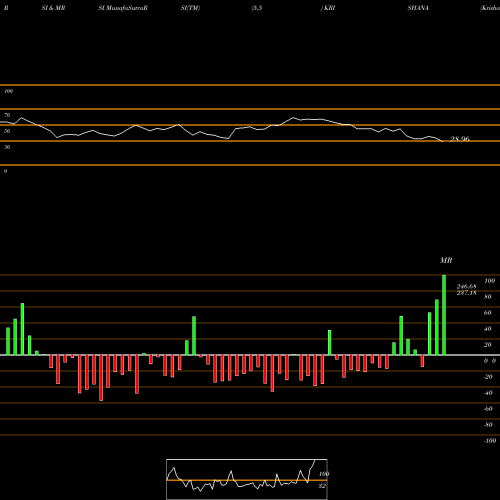Screen dimensions: 500x500
Task: Click the 60 label on MR axis
Action: click(x=488, y=313)
